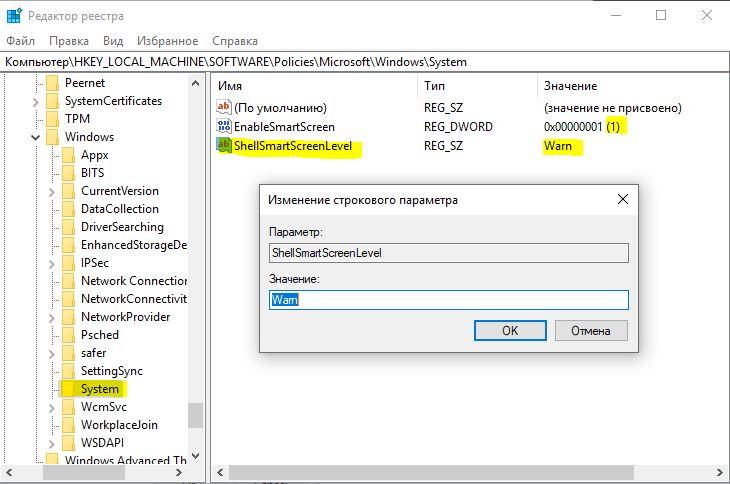Sort values by the Имя column header

tap(230, 86)
